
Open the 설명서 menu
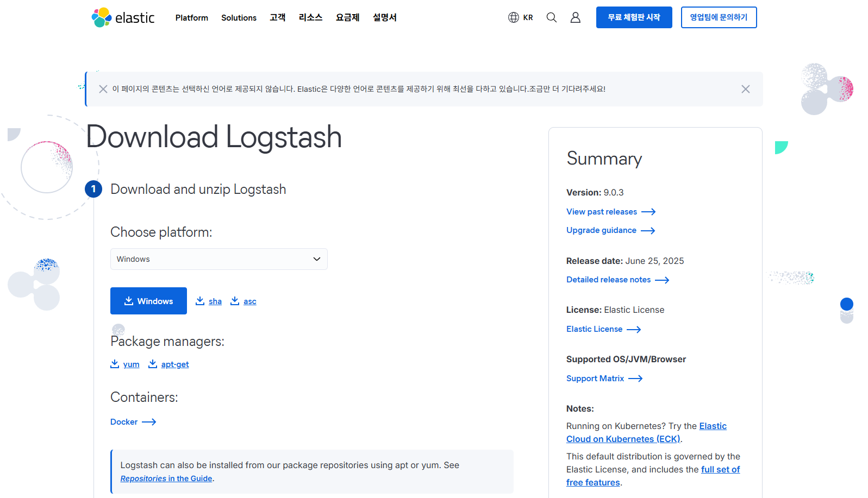(384, 17)
